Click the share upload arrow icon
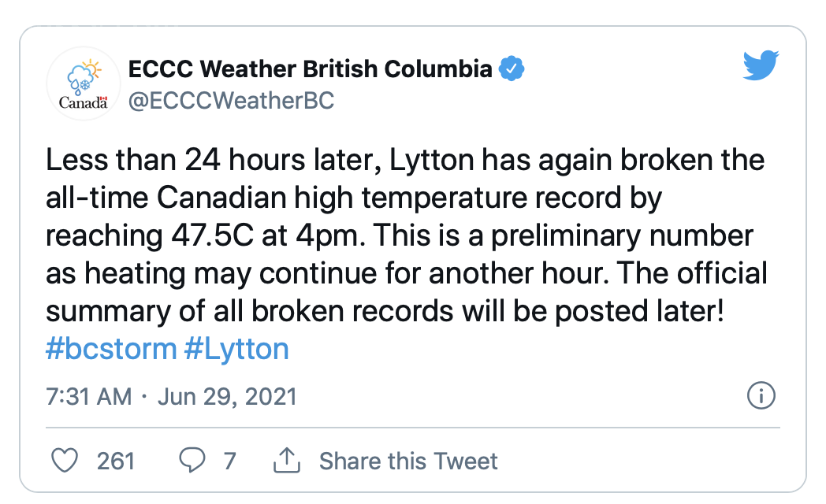 point(286,461)
